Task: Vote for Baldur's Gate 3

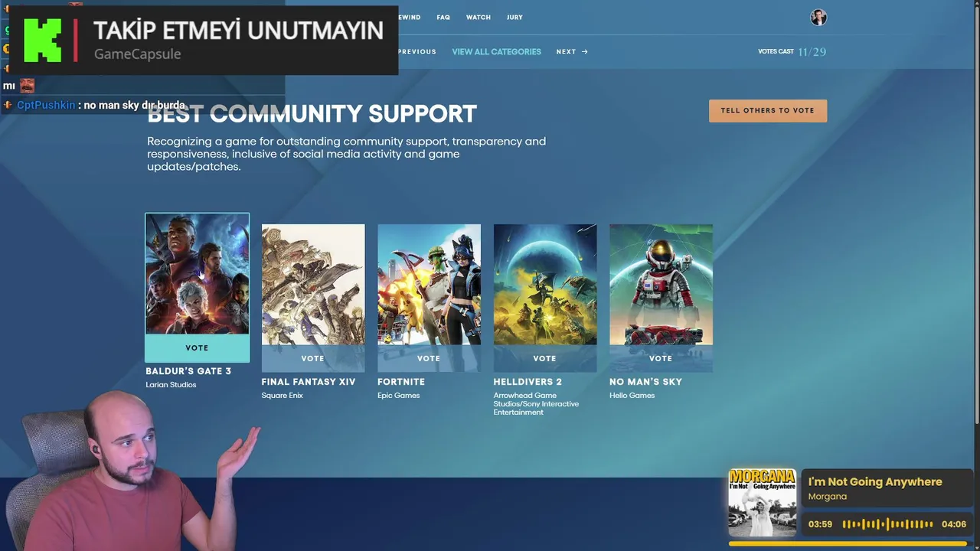Action: click(197, 347)
